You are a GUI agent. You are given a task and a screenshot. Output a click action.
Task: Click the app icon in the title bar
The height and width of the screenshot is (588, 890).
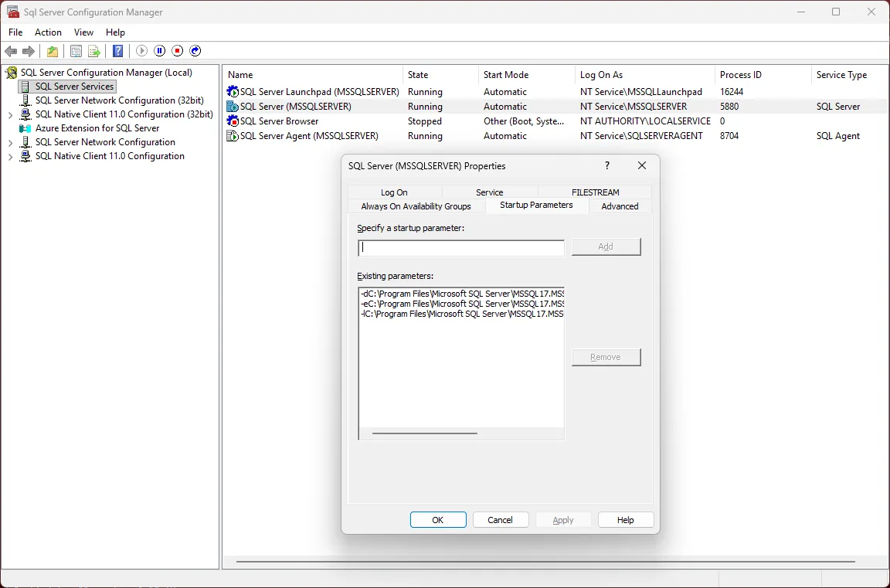[12, 12]
